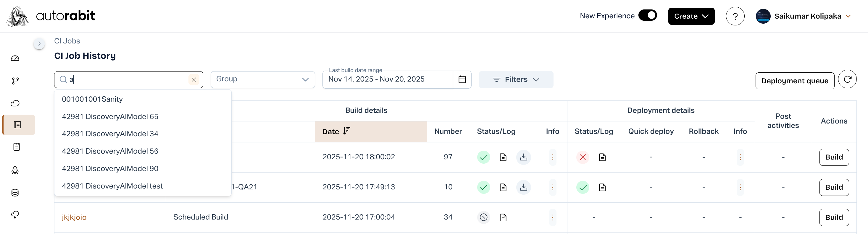Screen dimensions: 868x234
Task: Open the Filters dropdown
Action: pos(516,80)
